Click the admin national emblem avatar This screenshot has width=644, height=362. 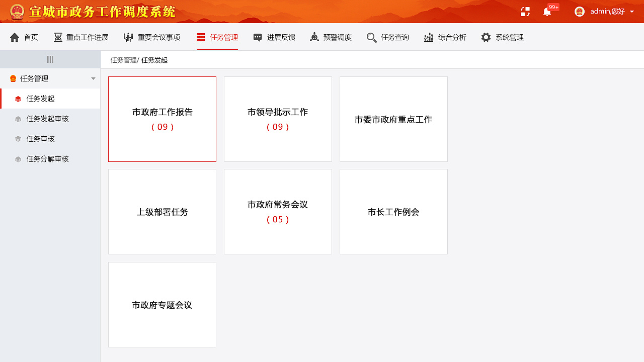pos(580,11)
